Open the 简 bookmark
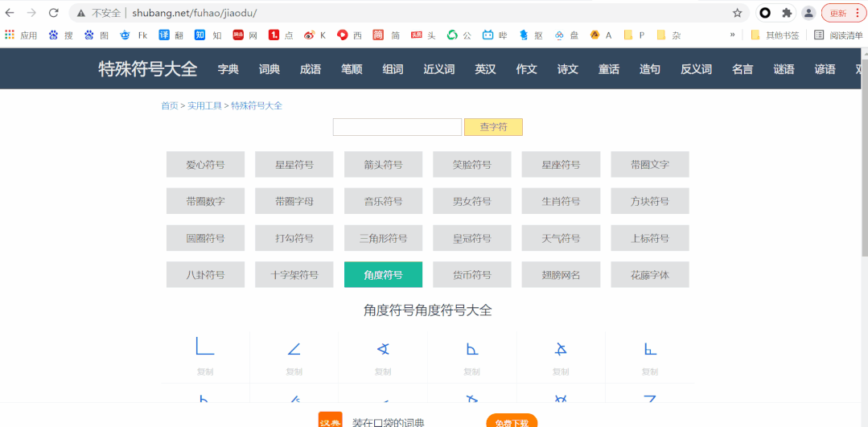 [x=386, y=35]
